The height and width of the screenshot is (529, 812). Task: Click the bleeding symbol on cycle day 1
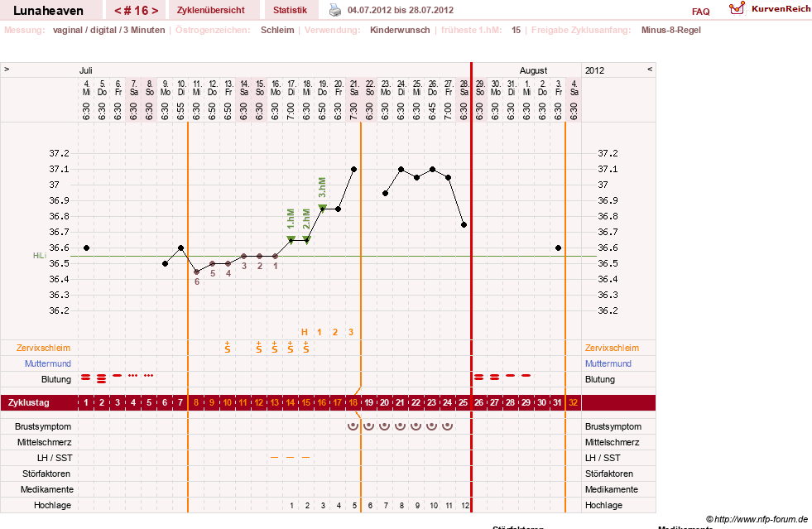coord(86,378)
